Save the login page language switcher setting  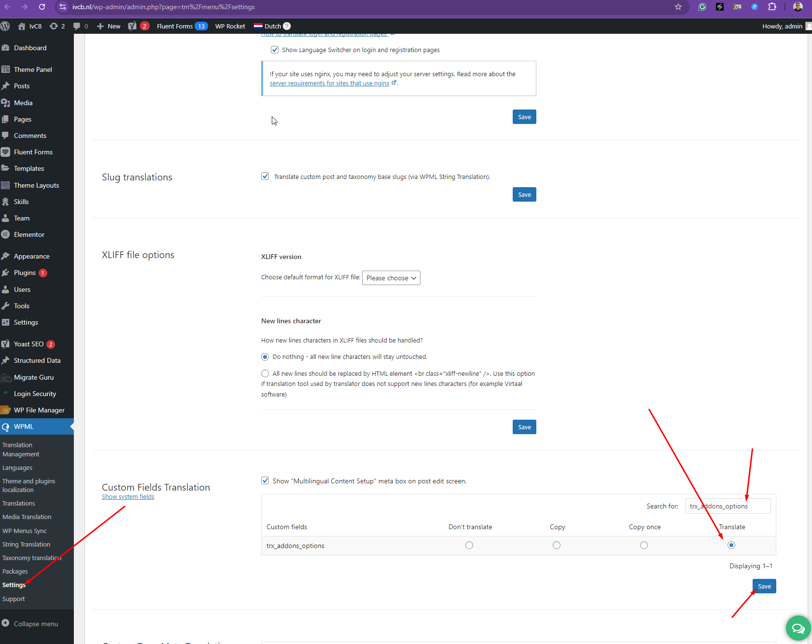click(524, 117)
